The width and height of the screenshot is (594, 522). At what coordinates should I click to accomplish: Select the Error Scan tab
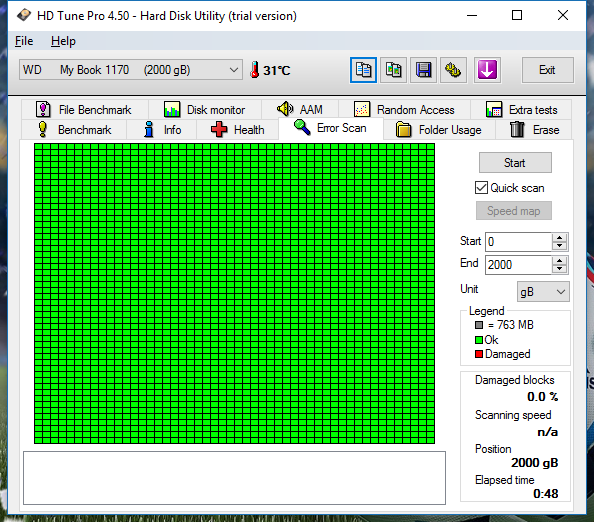click(331, 128)
